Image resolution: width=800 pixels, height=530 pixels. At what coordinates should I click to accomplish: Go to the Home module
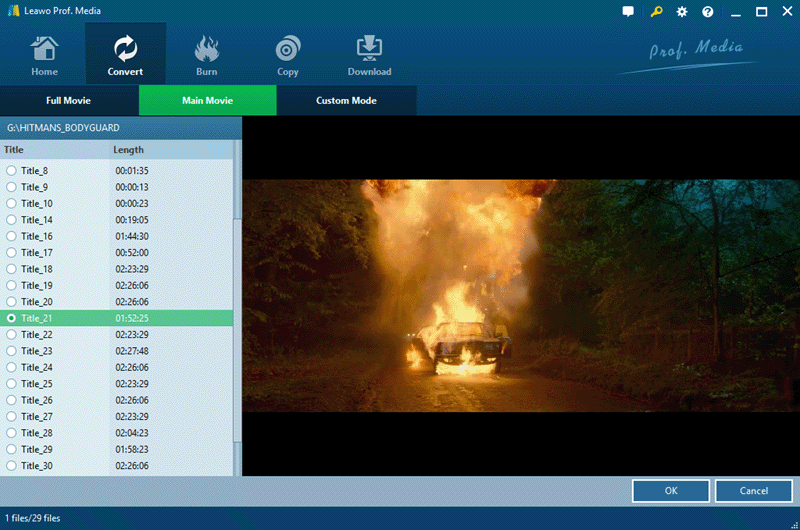(44, 55)
